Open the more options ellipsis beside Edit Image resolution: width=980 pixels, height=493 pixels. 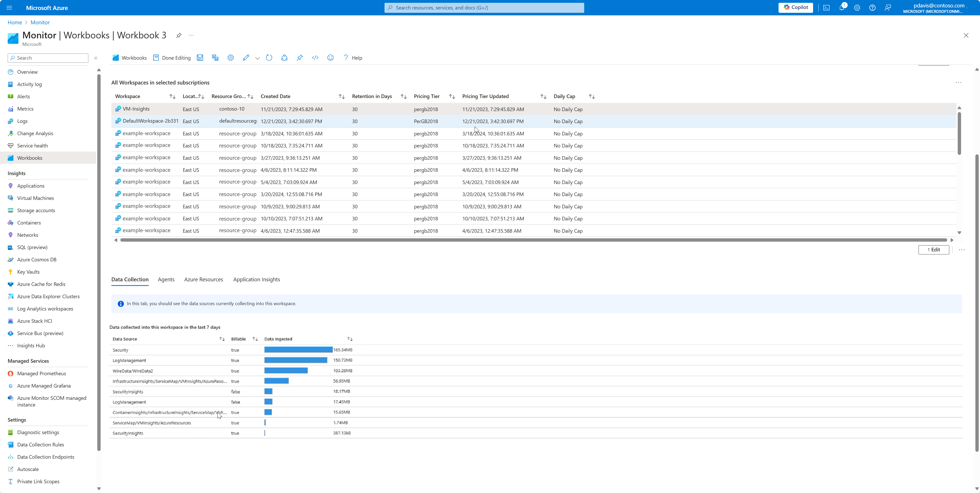point(962,250)
